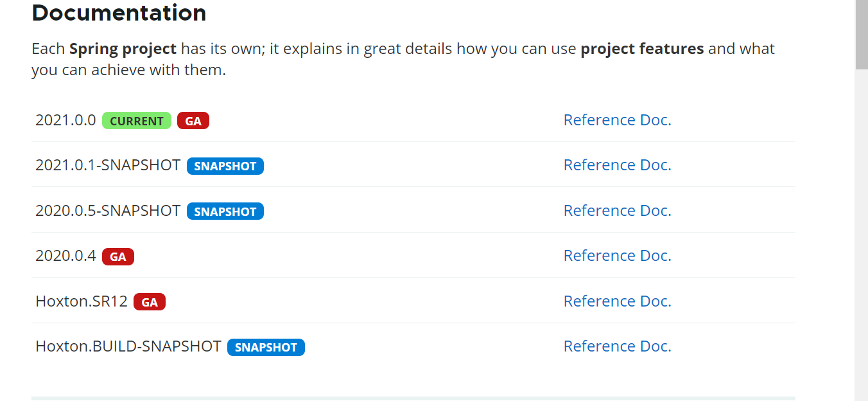The width and height of the screenshot is (868, 401).
Task: Click the red GA badge beside 2021.0.0
Action: click(193, 121)
